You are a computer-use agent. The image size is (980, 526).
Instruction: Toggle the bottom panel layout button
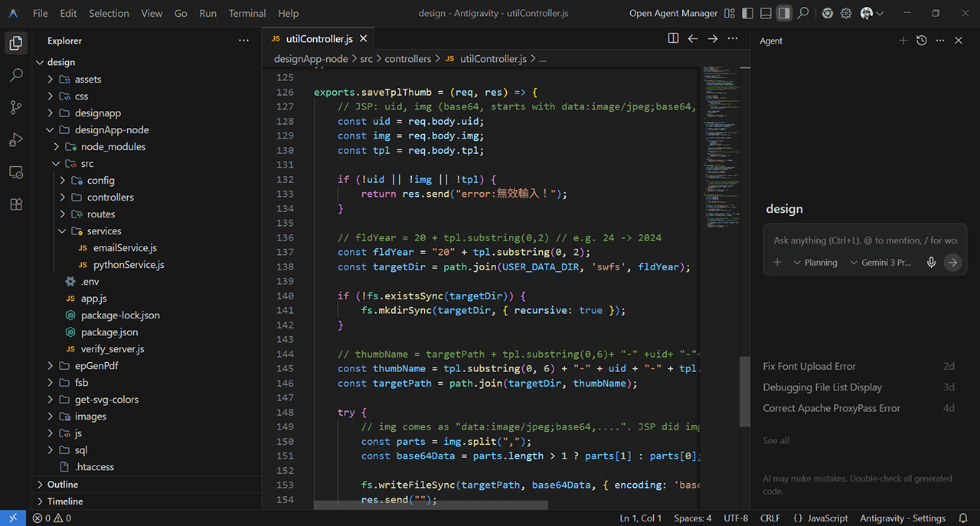(766, 13)
